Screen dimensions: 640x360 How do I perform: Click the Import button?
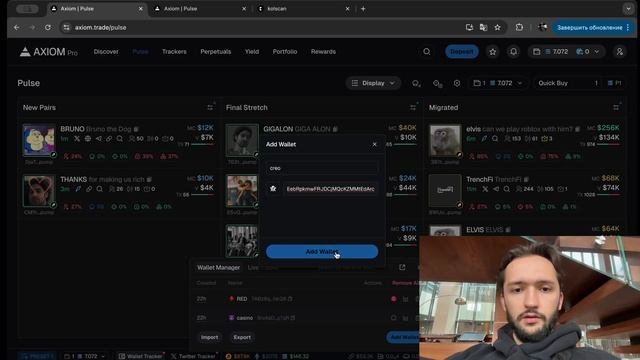(x=209, y=338)
